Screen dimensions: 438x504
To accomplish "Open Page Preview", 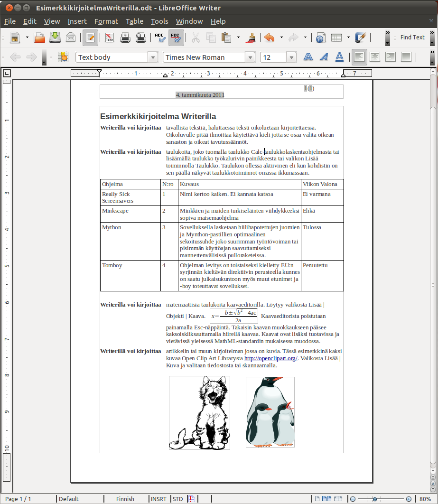I will [140, 37].
